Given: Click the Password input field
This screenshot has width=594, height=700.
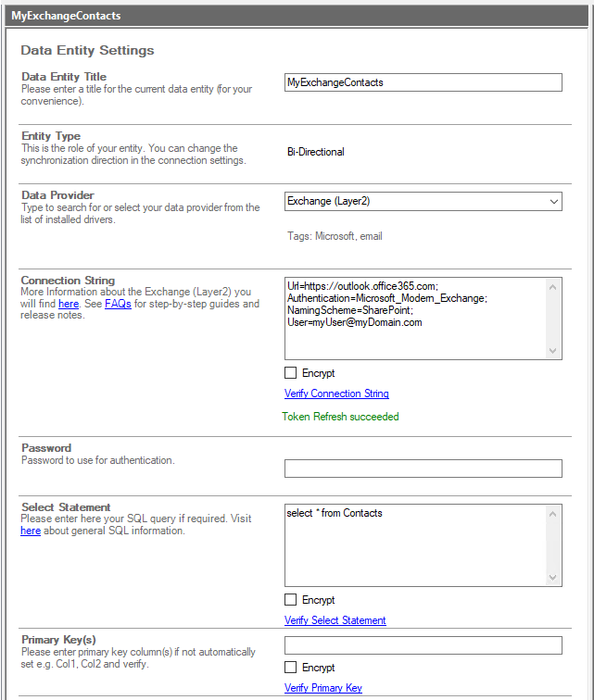Looking at the screenshot, I should 423,469.
